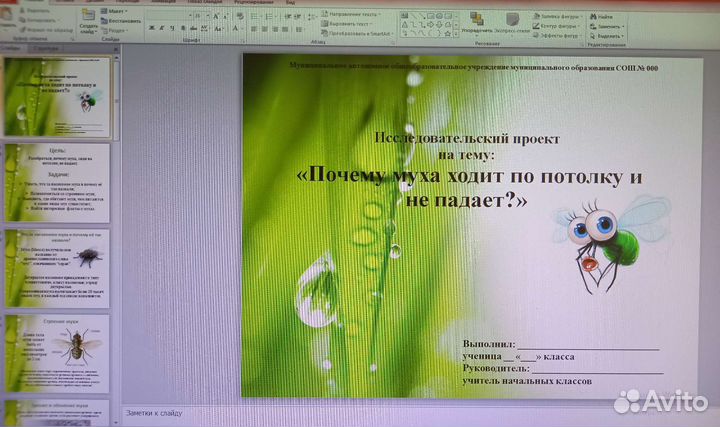720x427 pixels.
Task: Switch to the Structure (Структура) pane tab
Action: coord(46,48)
